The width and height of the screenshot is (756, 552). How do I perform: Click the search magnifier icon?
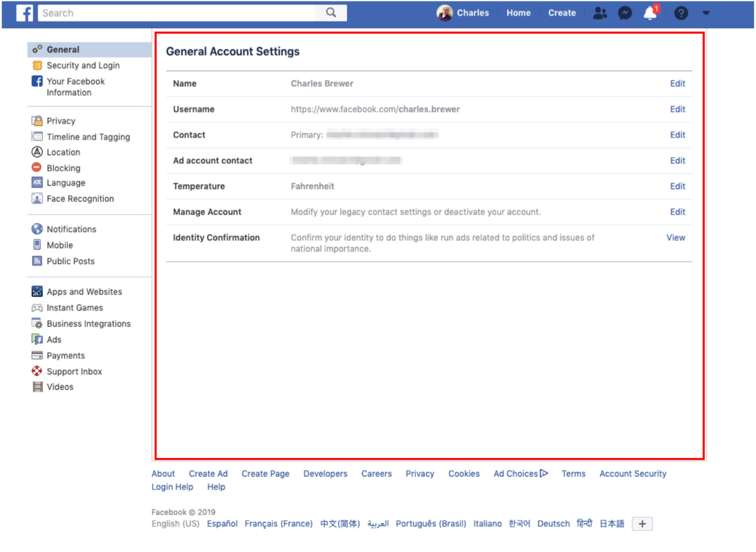[331, 13]
